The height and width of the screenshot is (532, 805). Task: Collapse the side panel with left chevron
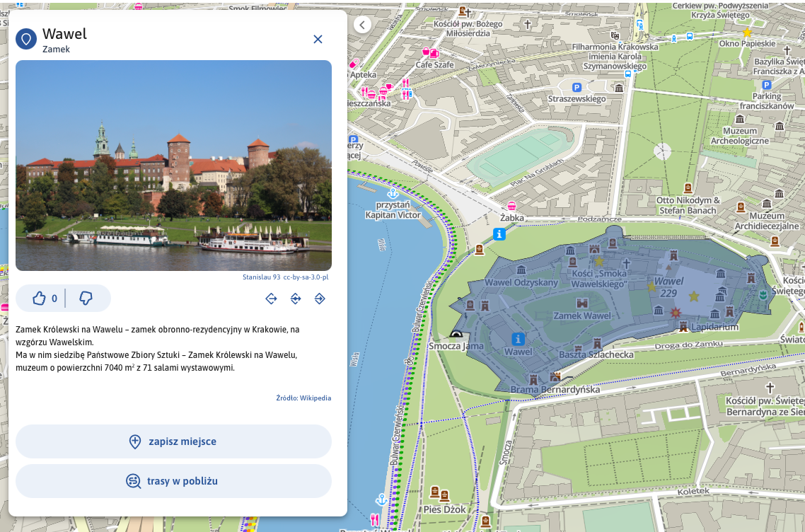(x=362, y=25)
